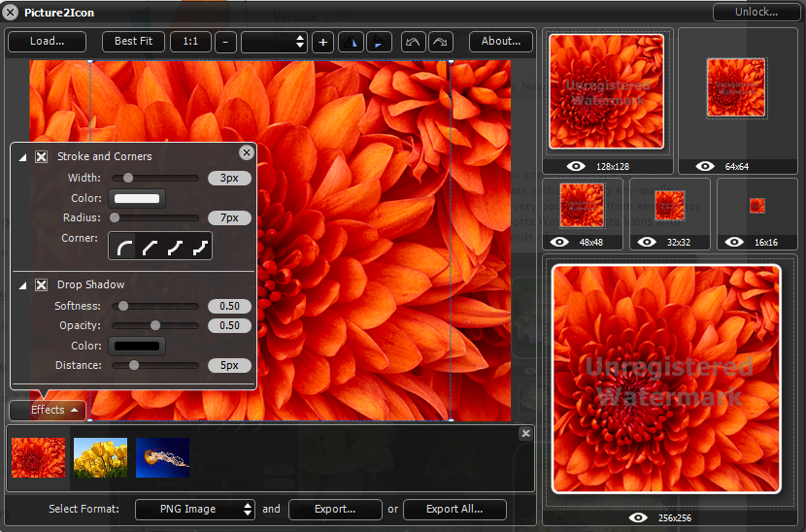Zoom in with the plus button
Screen dimensions: 806x532
pyautogui.click(x=323, y=42)
